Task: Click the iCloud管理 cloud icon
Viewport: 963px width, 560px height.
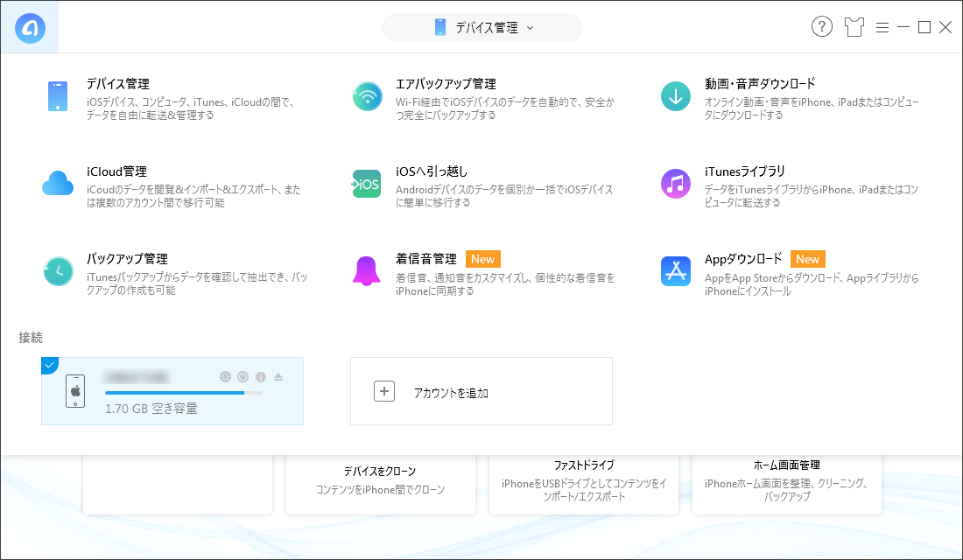Action: click(58, 184)
